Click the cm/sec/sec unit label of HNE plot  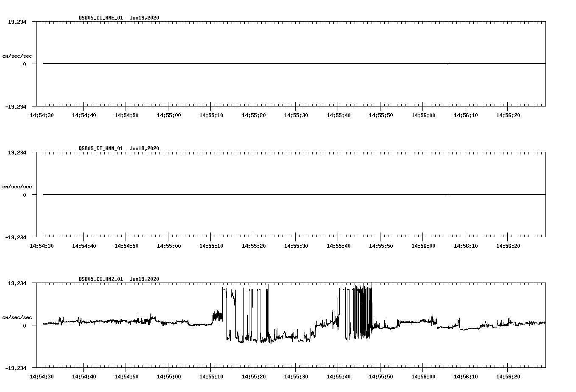[17, 56]
